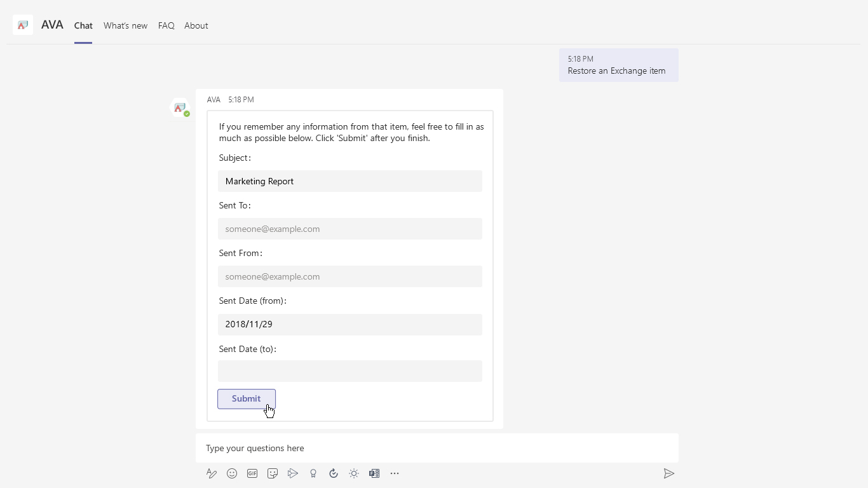Open the sticker picker
This screenshot has height=488, width=868.
[273, 473]
